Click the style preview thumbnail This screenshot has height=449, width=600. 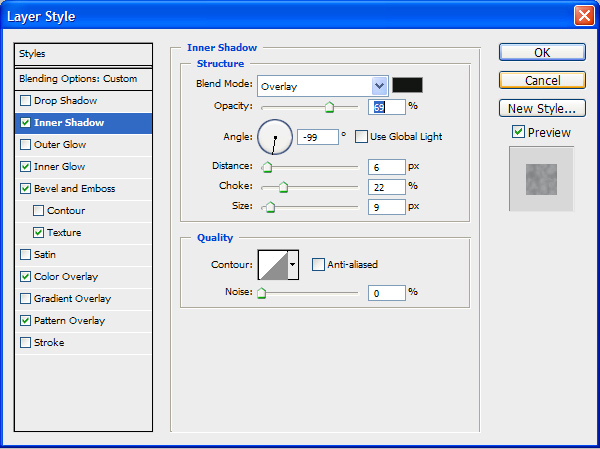tap(541, 179)
